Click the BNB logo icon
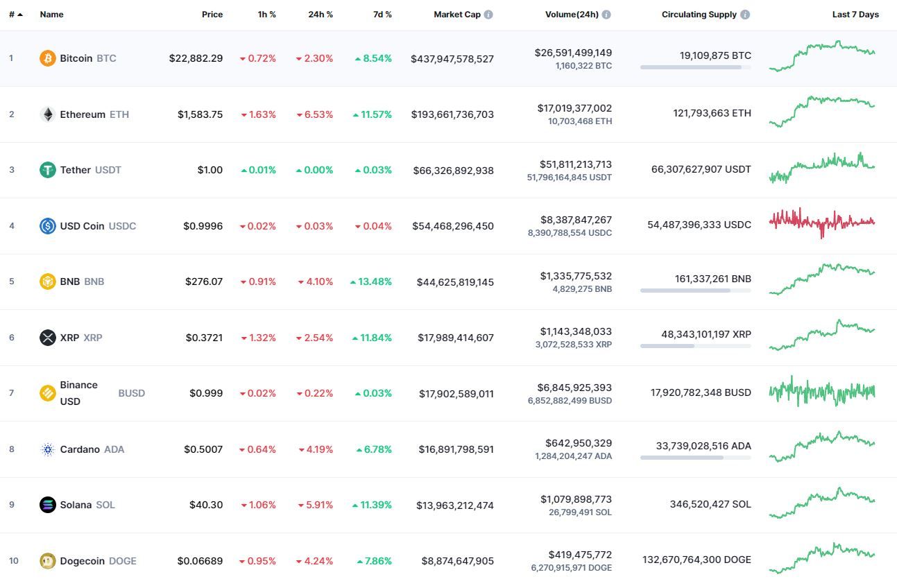Image resolution: width=897 pixels, height=588 pixels. 47,282
